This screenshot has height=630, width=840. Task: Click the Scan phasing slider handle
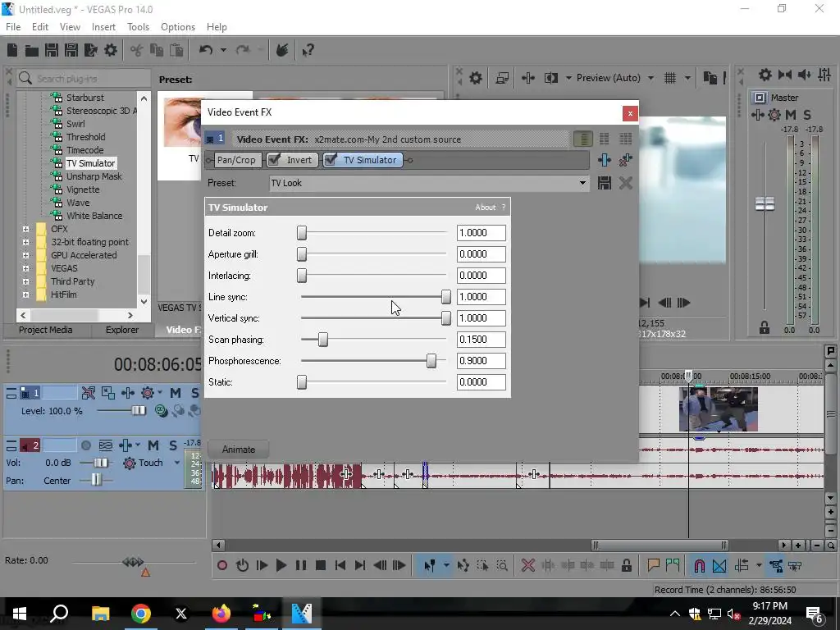(323, 340)
